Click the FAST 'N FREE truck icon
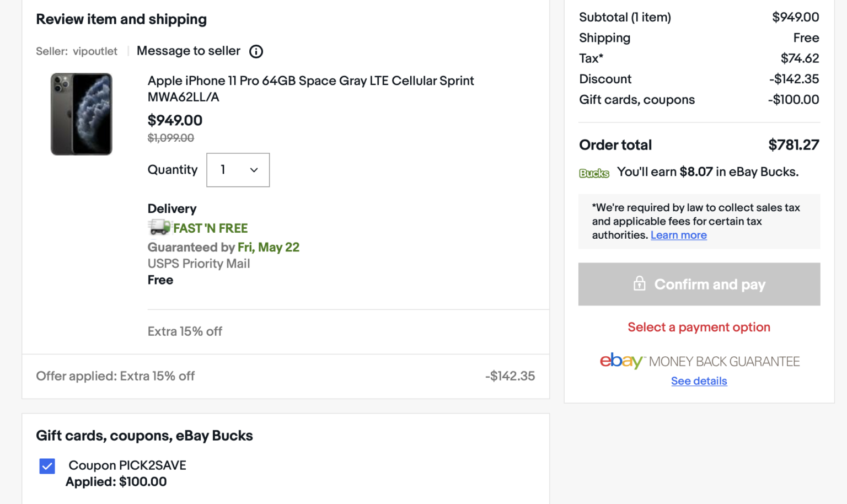The image size is (847, 504). 159,228
